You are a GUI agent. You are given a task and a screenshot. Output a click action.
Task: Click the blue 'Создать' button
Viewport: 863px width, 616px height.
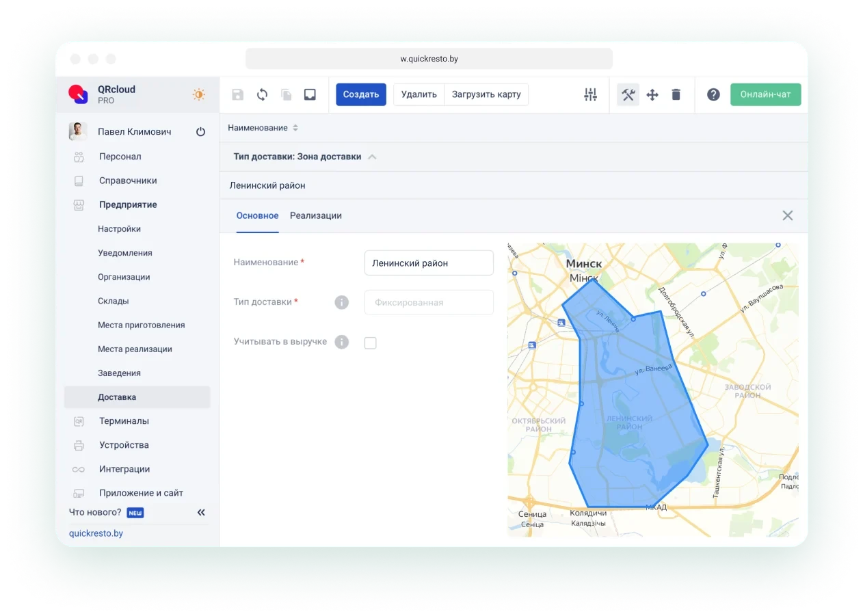[360, 94]
